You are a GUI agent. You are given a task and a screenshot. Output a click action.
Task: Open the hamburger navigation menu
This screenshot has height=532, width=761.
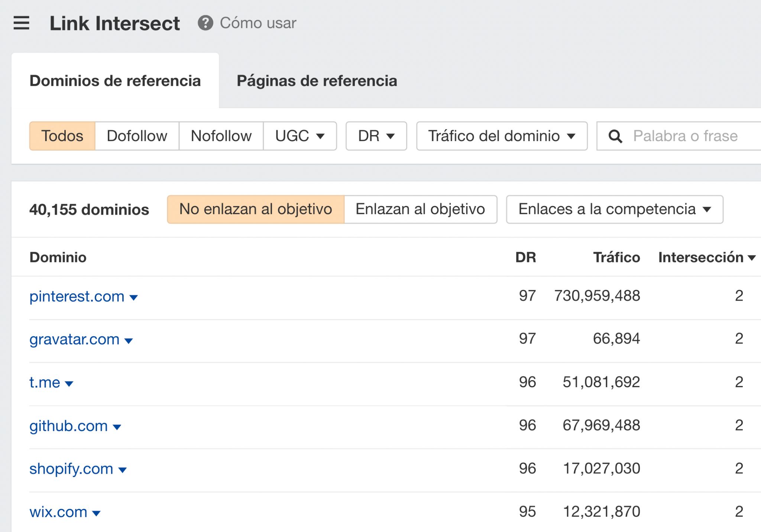(21, 23)
